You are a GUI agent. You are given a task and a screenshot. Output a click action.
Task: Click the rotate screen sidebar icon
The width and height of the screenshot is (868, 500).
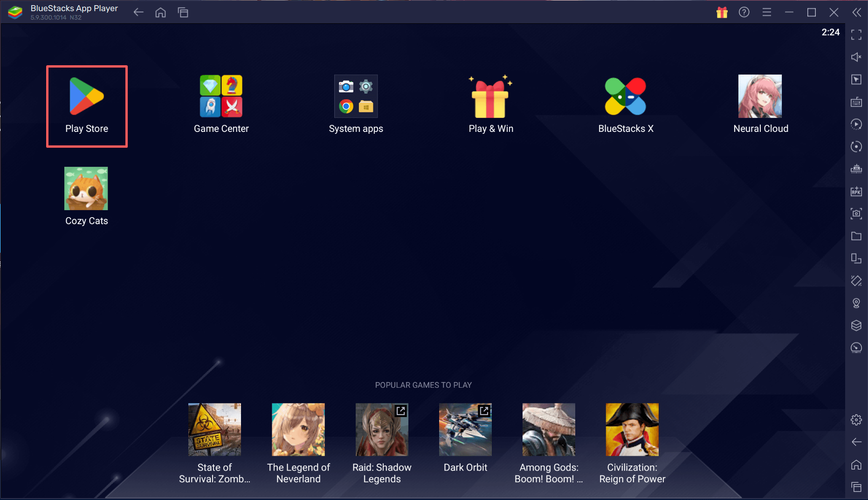(856, 258)
